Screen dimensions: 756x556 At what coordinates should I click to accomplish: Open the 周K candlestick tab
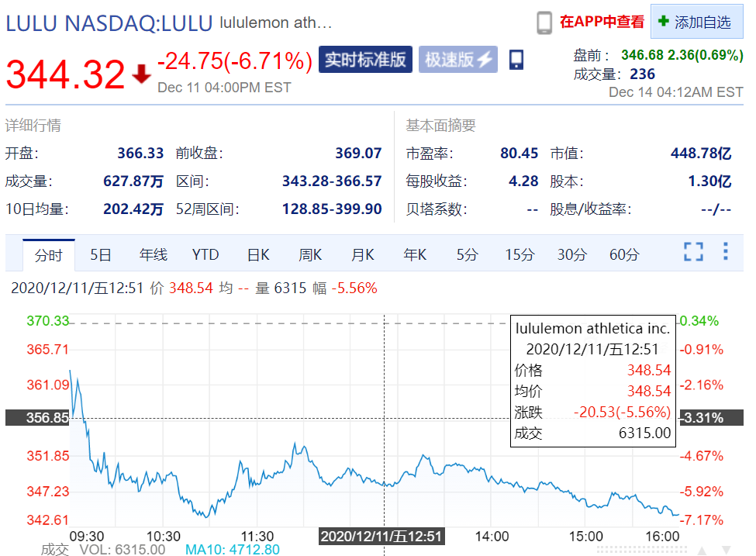click(x=310, y=254)
